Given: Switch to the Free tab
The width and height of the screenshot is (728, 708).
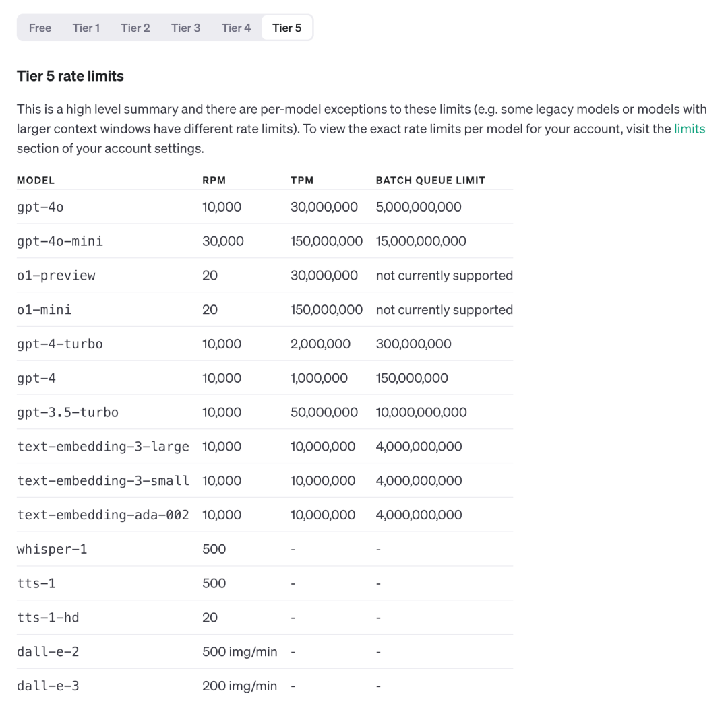Looking at the screenshot, I should pos(40,28).
